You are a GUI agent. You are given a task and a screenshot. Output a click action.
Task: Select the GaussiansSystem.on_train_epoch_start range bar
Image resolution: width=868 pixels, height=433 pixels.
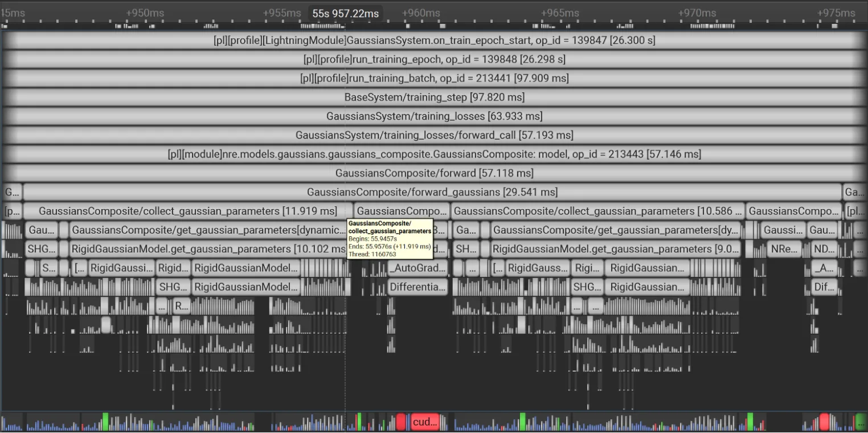[x=434, y=40]
